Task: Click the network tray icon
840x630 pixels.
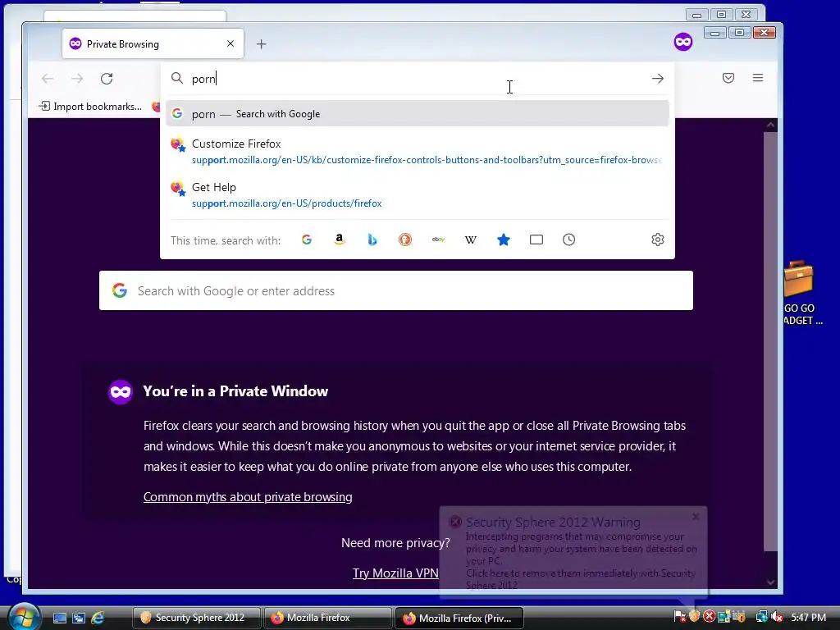Action: 761,617
